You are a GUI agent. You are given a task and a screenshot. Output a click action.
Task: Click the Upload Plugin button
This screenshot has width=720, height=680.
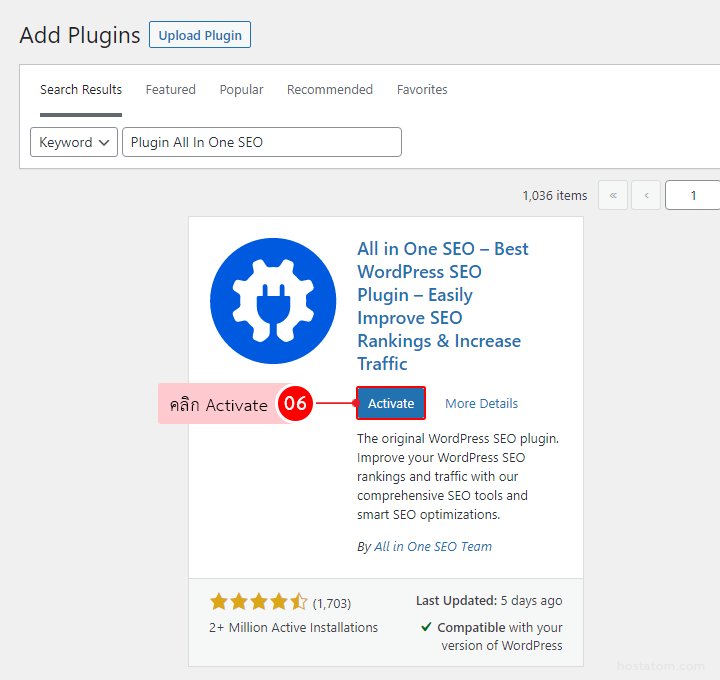click(200, 35)
